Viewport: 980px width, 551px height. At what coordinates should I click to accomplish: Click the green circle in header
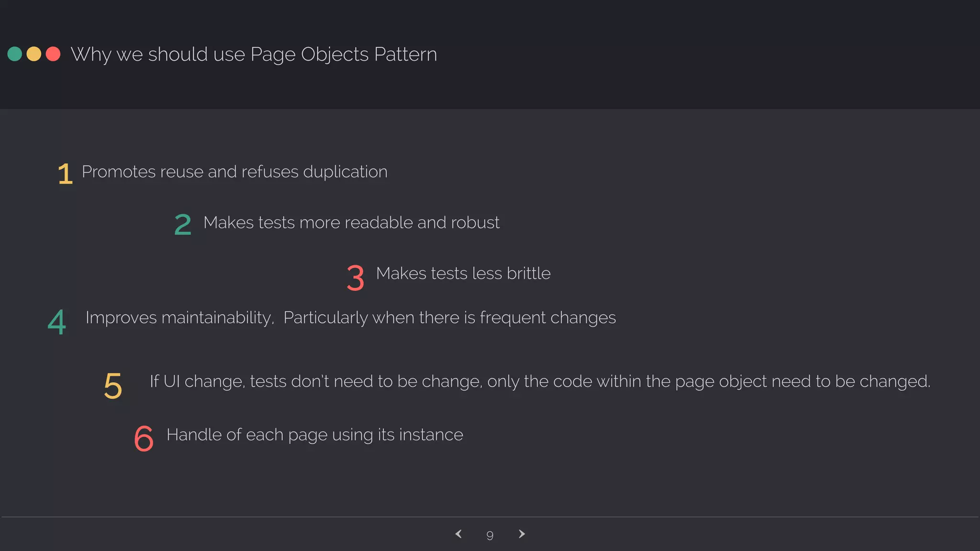click(x=15, y=54)
